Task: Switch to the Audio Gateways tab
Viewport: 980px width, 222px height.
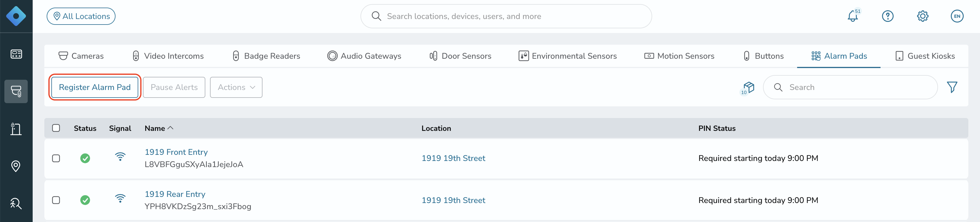Action: pos(364,56)
